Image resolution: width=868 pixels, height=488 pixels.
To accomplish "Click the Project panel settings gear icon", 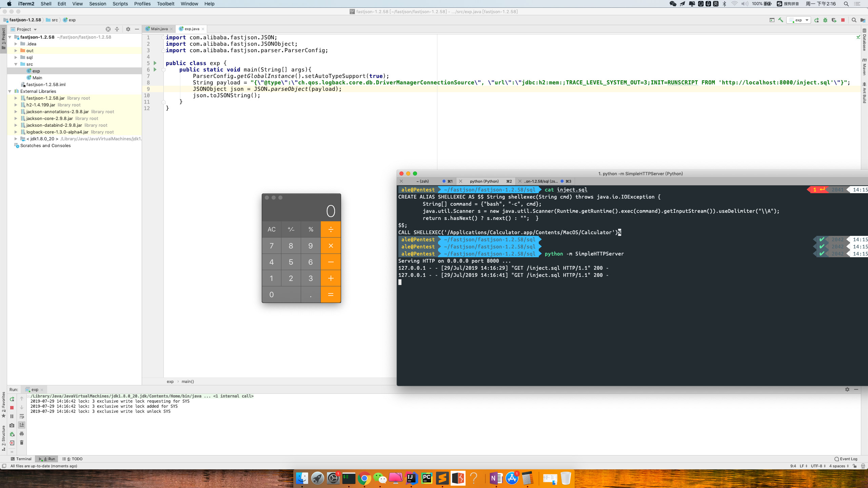I will [x=128, y=29].
